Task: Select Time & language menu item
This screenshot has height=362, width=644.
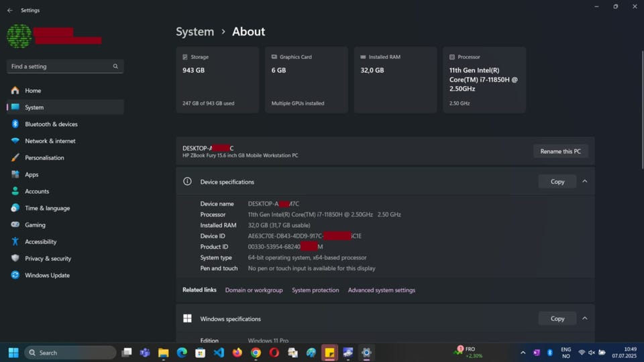Action: [x=47, y=208]
